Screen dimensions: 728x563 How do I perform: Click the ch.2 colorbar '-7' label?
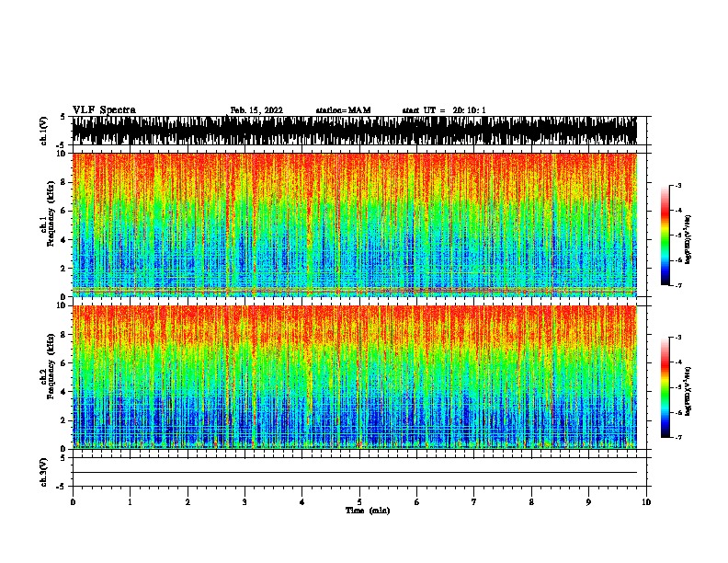pyautogui.click(x=678, y=437)
